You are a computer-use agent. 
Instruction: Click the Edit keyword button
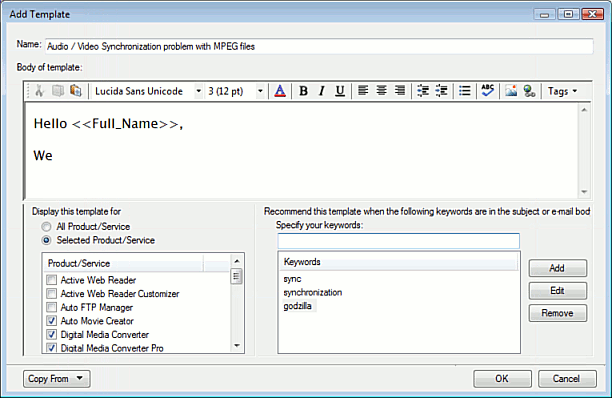click(558, 291)
